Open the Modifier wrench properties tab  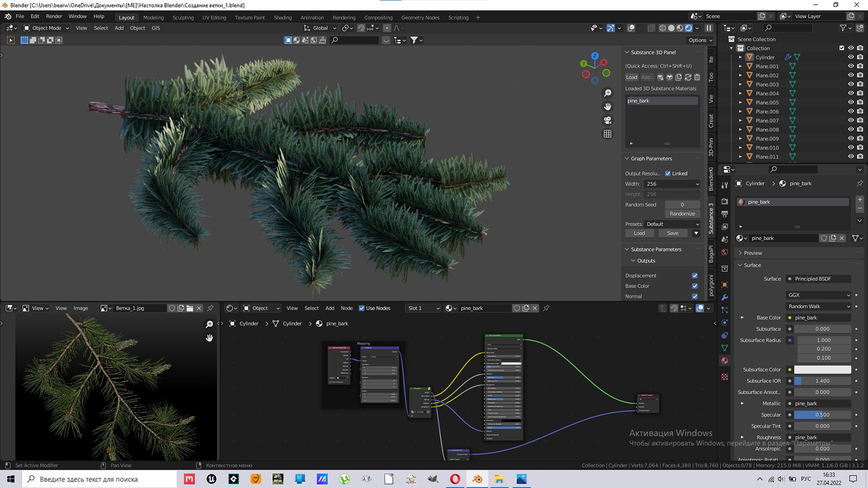point(725,297)
